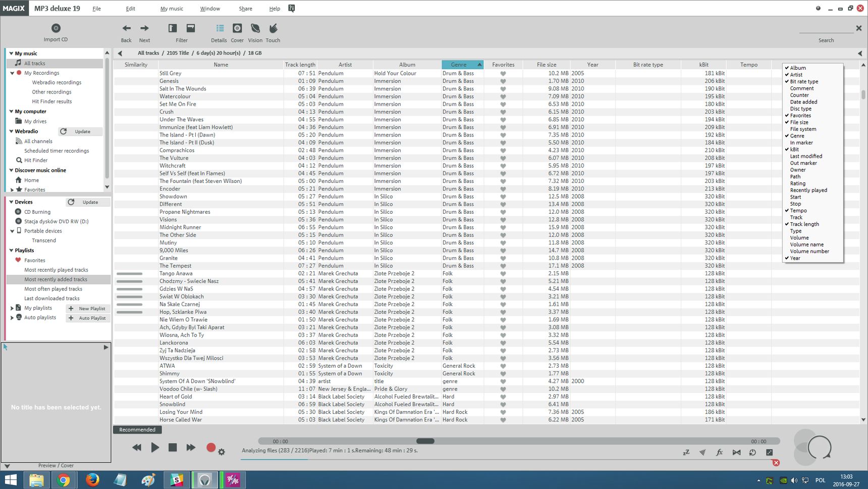This screenshot has width=868, height=489.
Task: Skip to the previous track
Action: click(137, 447)
